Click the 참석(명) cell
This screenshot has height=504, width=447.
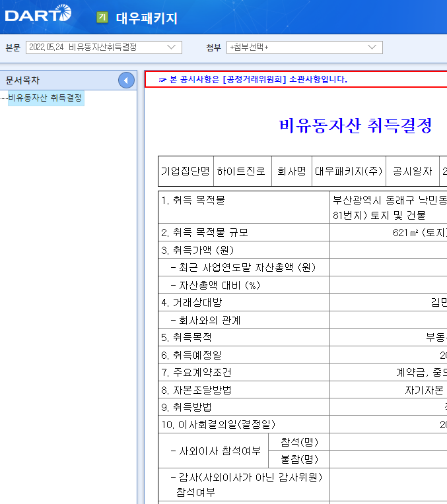tap(299, 442)
